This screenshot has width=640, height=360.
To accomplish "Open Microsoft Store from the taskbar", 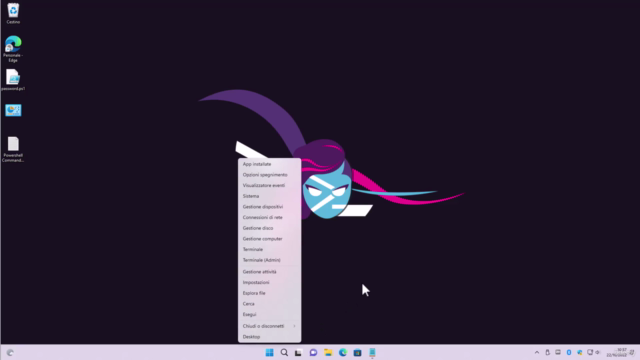I will (x=358, y=353).
